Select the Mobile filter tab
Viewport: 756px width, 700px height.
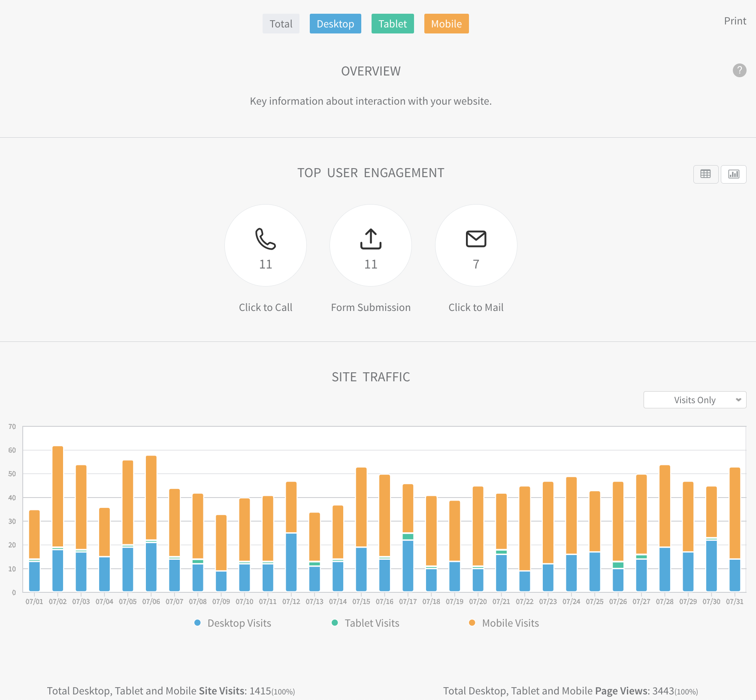pos(446,24)
